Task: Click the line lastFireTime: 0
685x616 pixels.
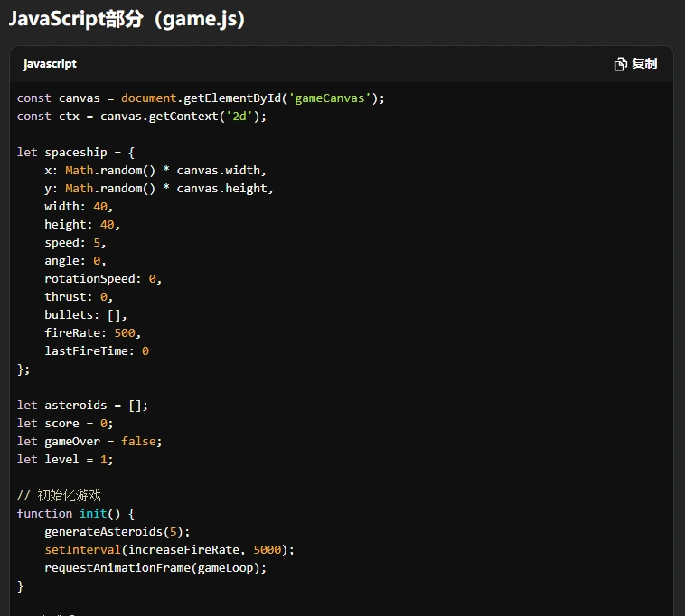Action: click(97, 351)
